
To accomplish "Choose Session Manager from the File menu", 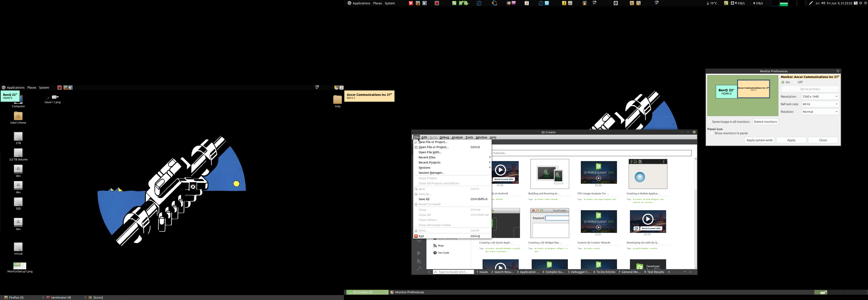I will click(431, 173).
